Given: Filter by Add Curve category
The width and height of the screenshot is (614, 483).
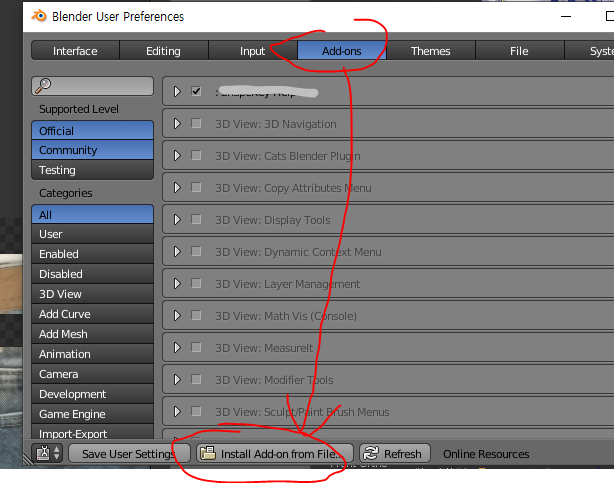Looking at the screenshot, I should (x=92, y=314).
